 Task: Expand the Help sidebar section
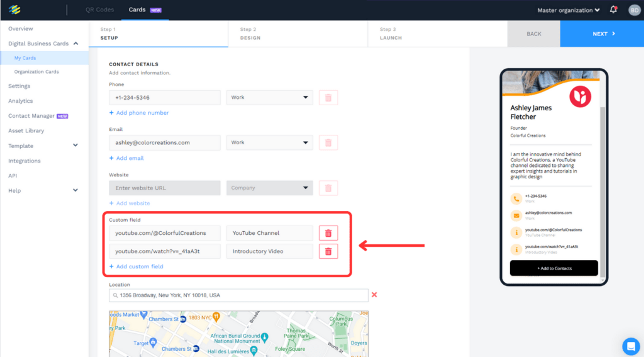75,190
